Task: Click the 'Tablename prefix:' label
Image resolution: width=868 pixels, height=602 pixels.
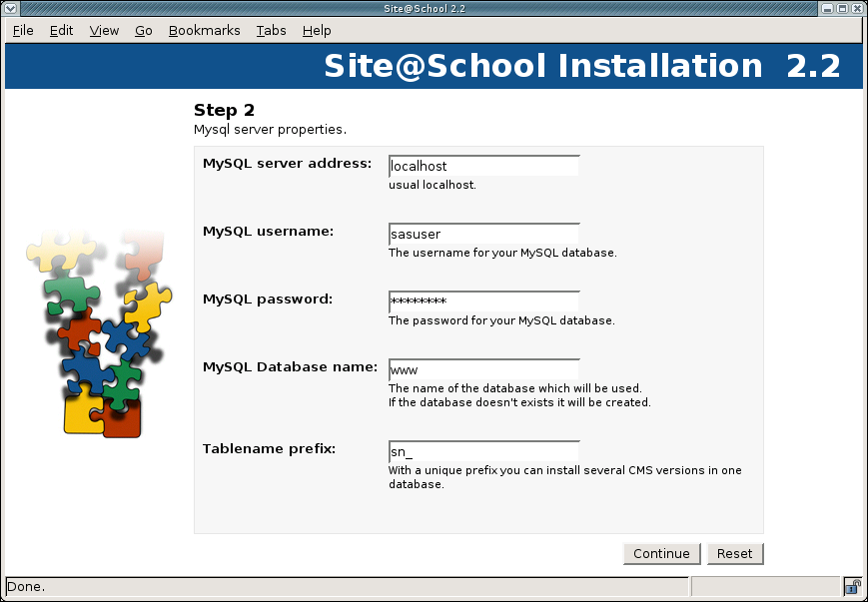Action: (x=269, y=448)
